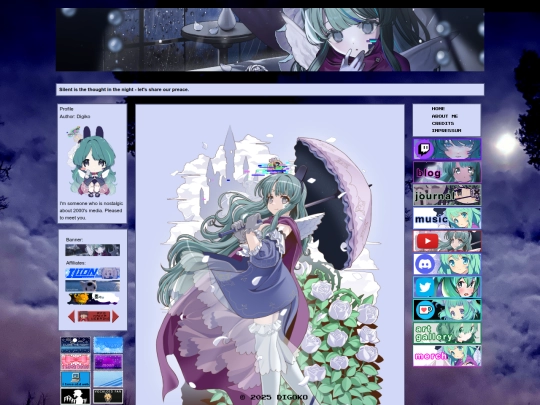Screen dimensions: 540x405
Task: Open the yellow creature affiliate banner
Action: pos(93,299)
